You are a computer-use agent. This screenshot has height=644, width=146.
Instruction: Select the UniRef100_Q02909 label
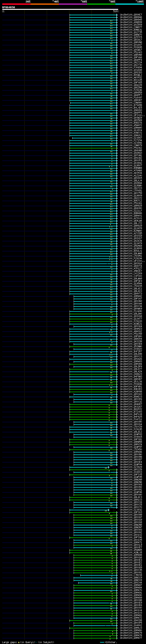pyautogui.click(x=131, y=25)
